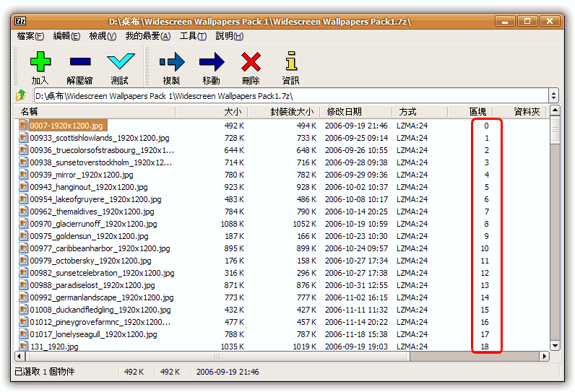575x392 pixels.
Task: Open the 檔案(F) File menu
Action: tap(30, 36)
